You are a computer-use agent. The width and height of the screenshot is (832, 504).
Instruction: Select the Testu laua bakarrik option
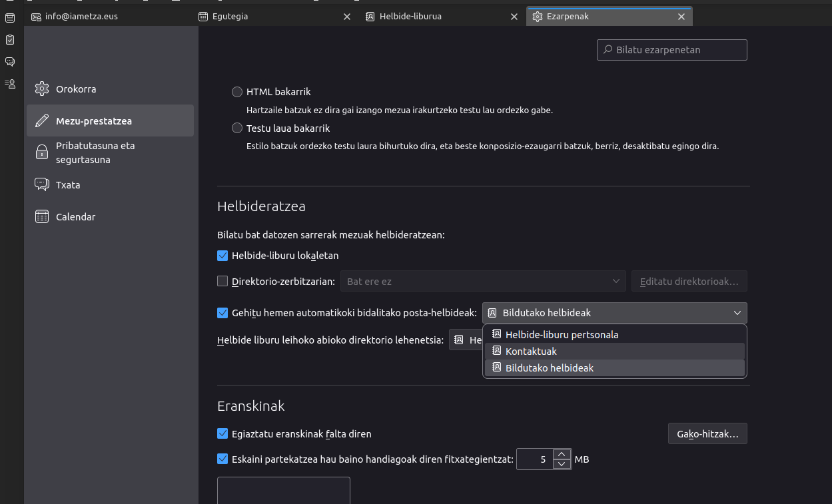(236, 128)
